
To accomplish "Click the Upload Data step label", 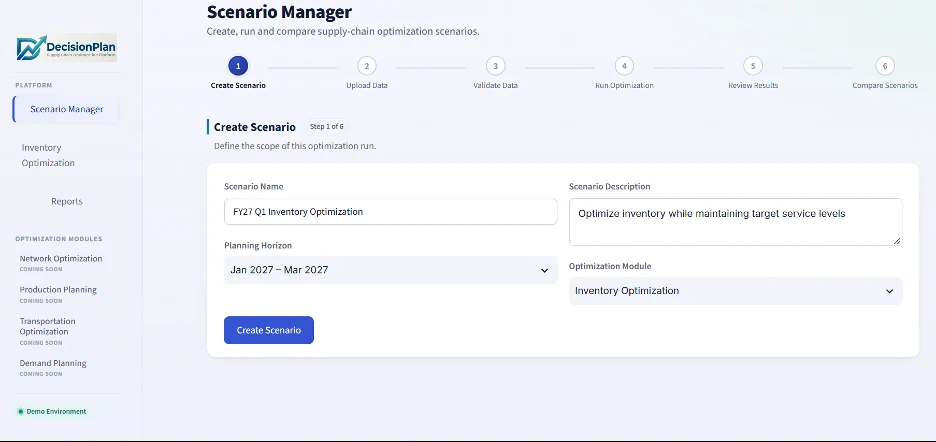I will [367, 85].
